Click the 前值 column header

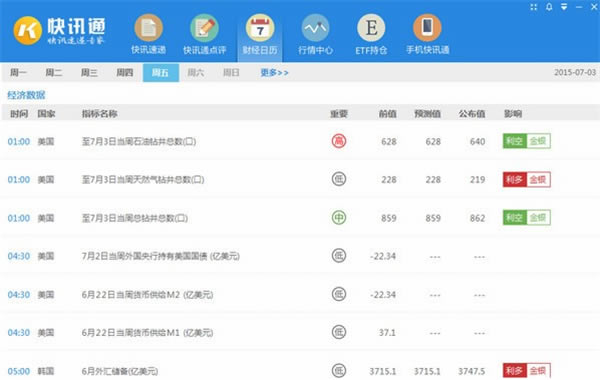click(387, 114)
